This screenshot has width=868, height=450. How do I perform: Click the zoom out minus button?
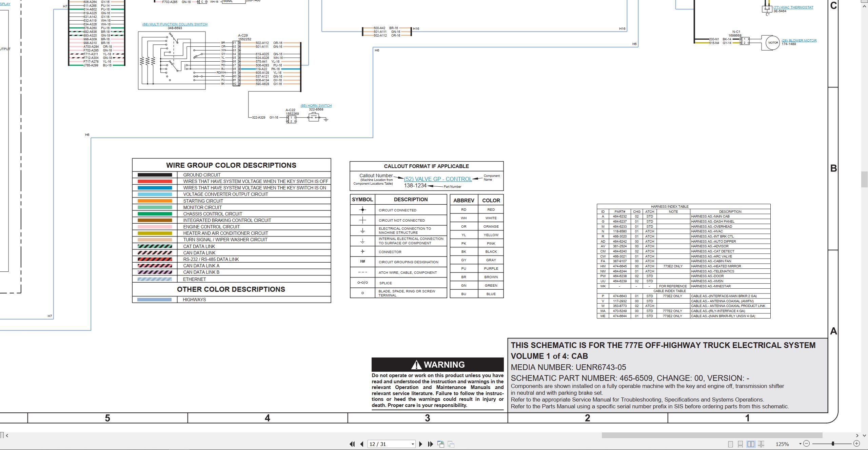click(807, 444)
